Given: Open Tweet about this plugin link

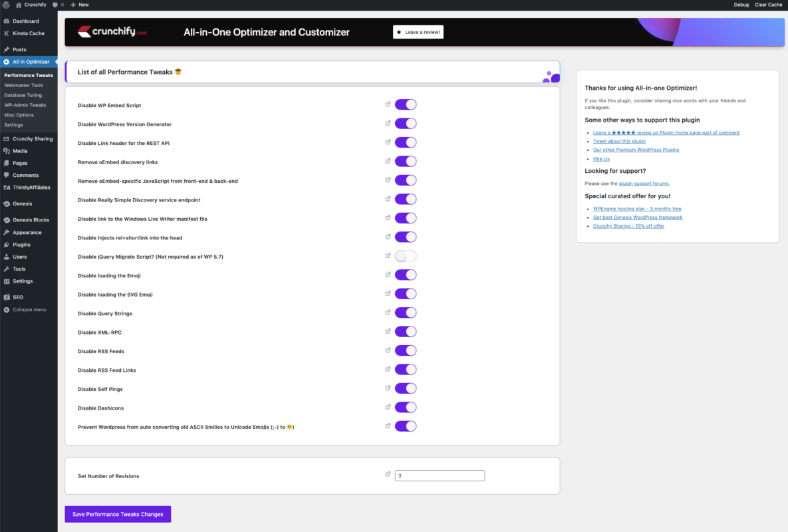Looking at the screenshot, I should tap(619, 141).
